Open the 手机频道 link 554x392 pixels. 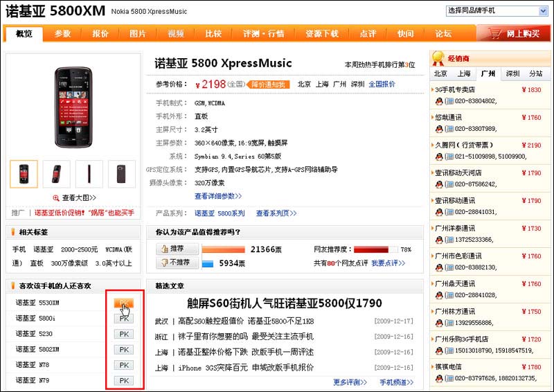[x=396, y=382]
